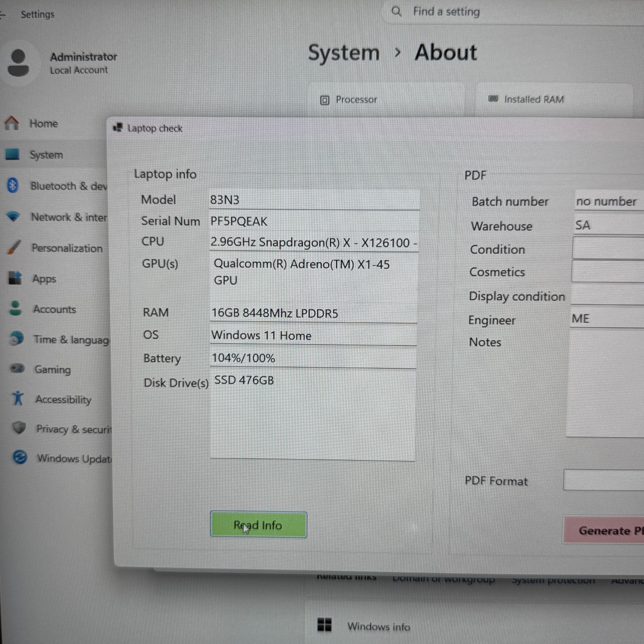Screen dimensions: 644x644
Task: Click Installed RAM memory icon
Action: pos(493,99)
